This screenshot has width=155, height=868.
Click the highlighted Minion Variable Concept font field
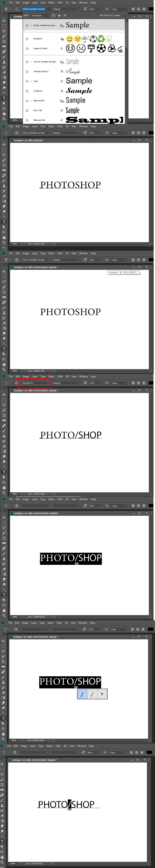click(35, 9)
